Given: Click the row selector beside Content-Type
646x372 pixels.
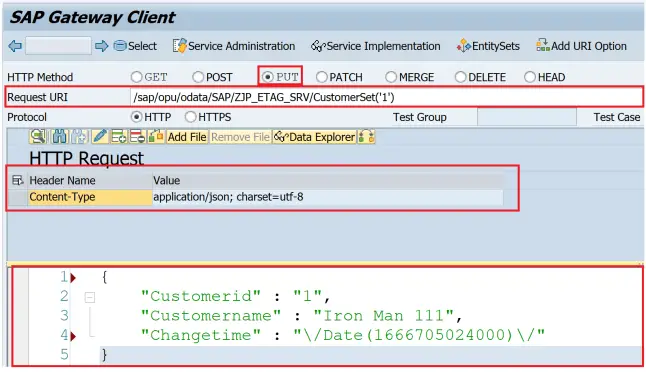Looking at the screenshot, I should click(18, 197).
